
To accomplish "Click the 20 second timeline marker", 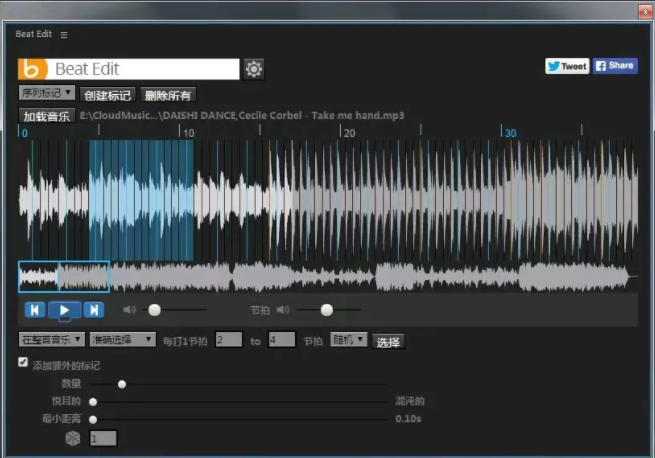I will click(x=348, y=132).
